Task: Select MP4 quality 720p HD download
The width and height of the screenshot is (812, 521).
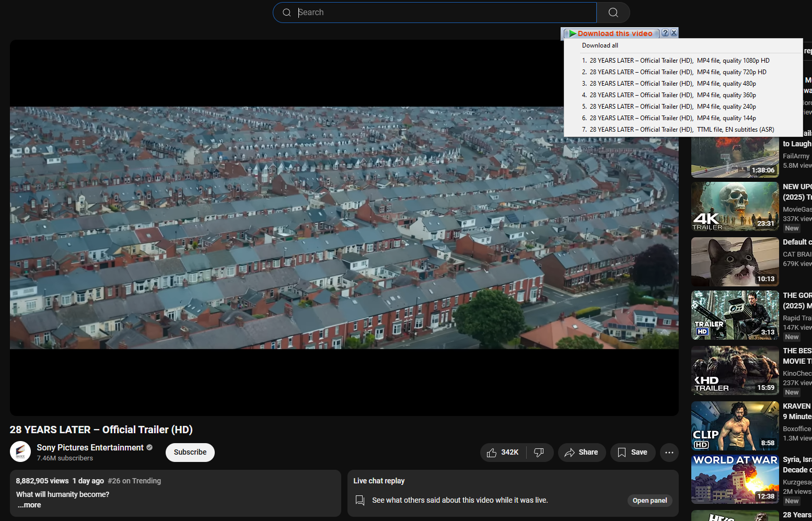Action: pos(683,72)
